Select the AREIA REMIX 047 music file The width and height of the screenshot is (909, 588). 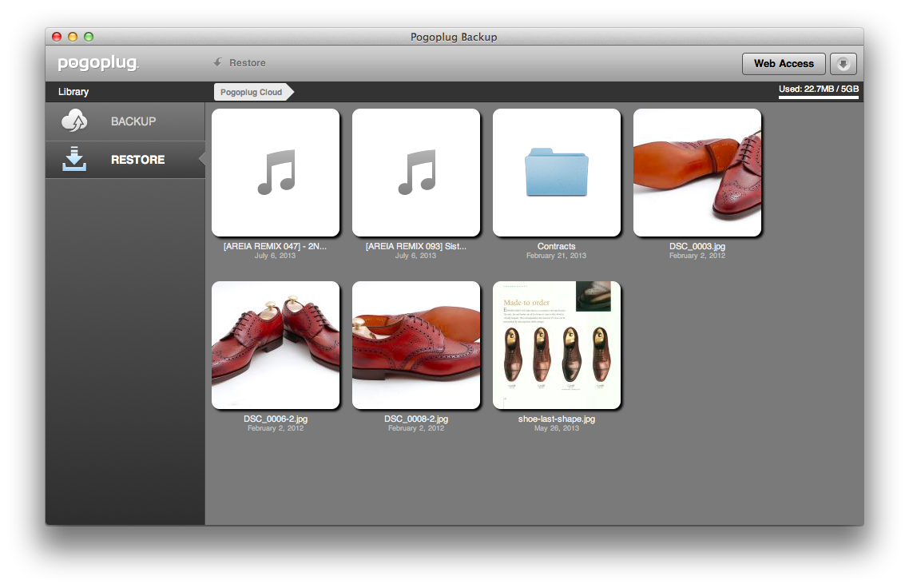point(276,173)
